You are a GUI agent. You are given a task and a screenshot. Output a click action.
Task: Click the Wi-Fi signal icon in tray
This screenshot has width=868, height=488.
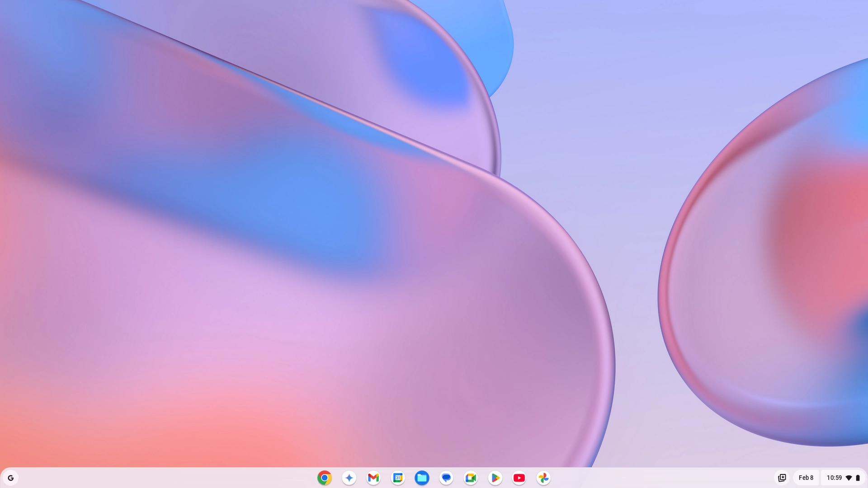tap(849, 478)
